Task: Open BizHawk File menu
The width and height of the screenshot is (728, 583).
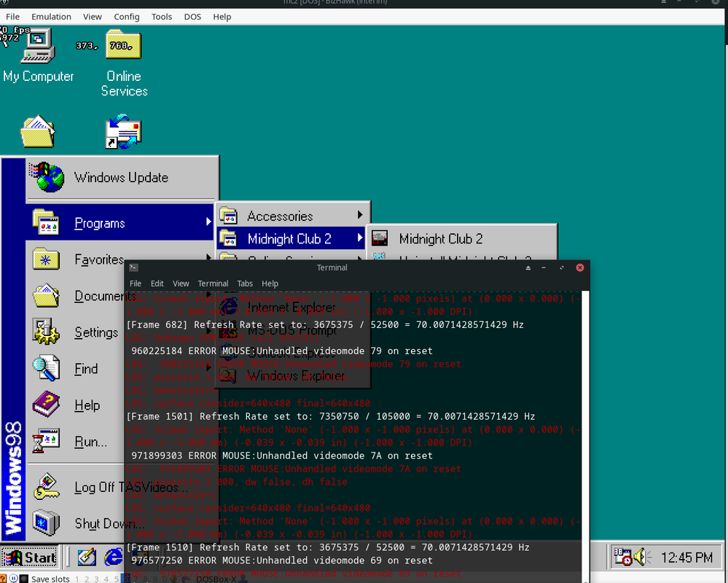Action: tap(12, 17)
